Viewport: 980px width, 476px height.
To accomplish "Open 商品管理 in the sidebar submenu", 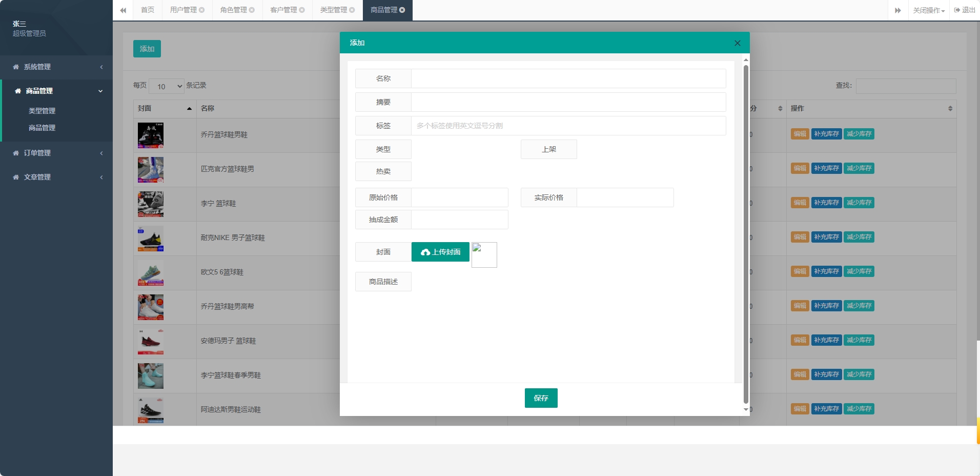I will coord(42,128).
